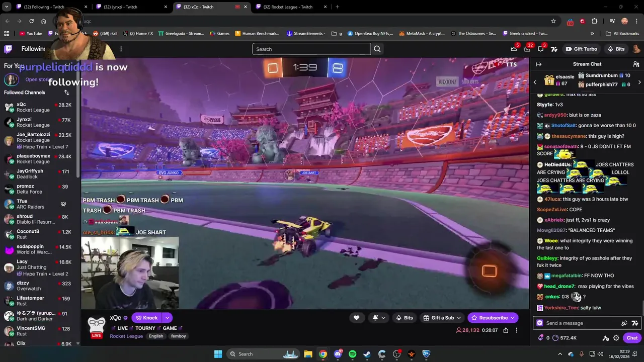Open chat community users list icon
Viewport: 644px width, 362px height.
click(636, 64)
